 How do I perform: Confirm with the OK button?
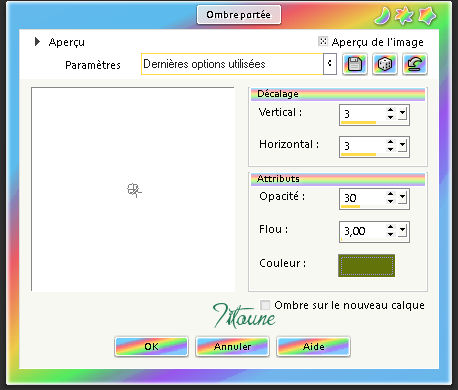[x=151, y=347]
